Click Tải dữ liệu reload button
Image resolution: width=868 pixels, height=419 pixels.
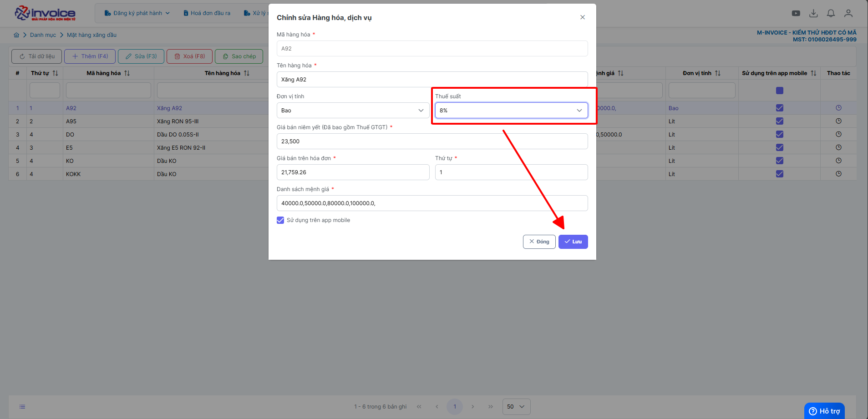[x=36, y=56]
